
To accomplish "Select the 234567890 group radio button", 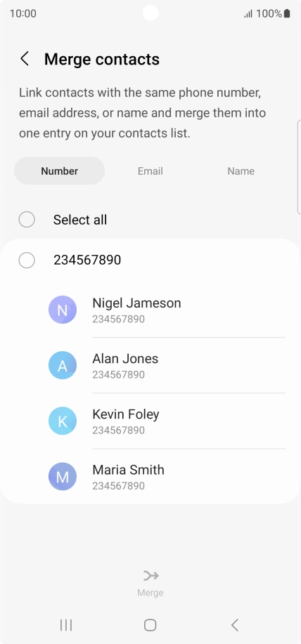I will tap(27, 260).
